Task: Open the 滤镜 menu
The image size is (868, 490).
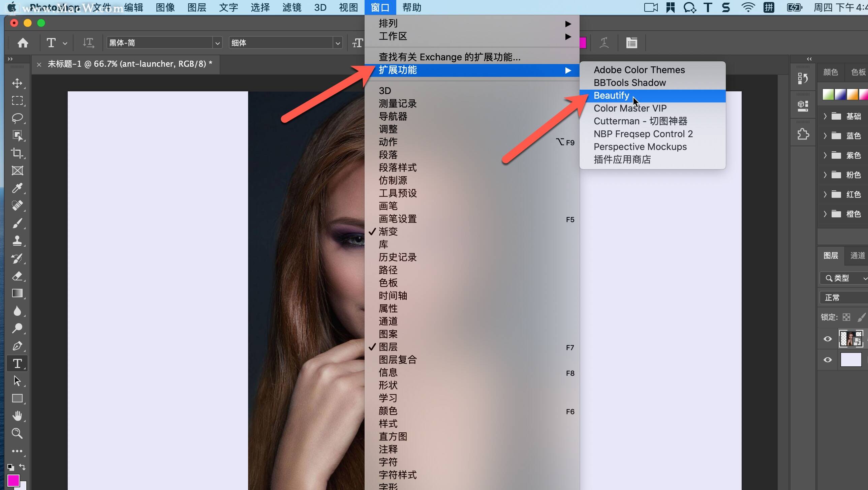Action: pyautogui.click(x=291, y=7)
